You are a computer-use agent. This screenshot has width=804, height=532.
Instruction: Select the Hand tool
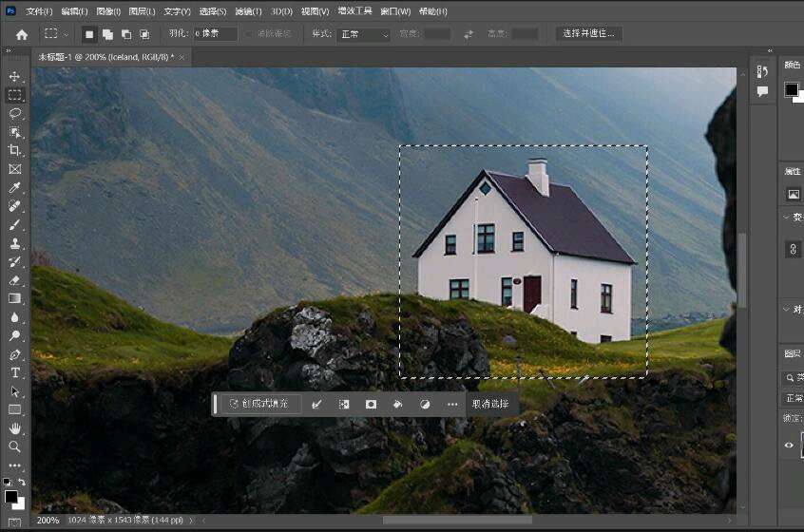(14, 427)
